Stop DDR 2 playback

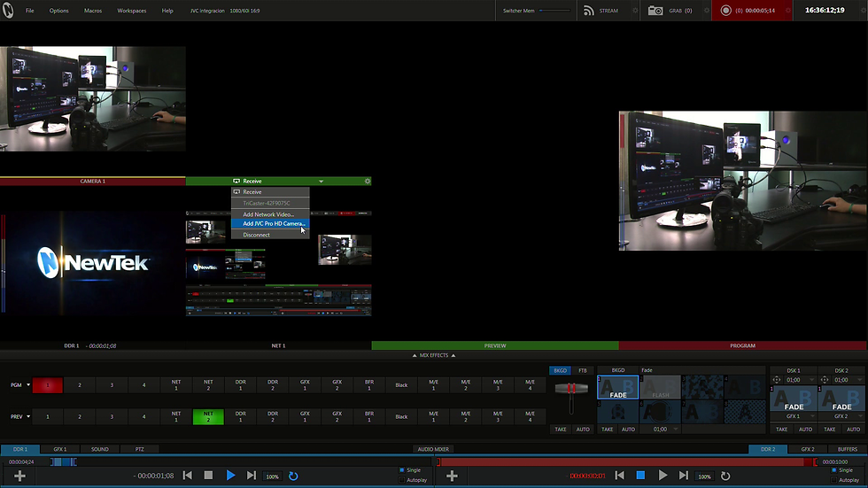640,476
